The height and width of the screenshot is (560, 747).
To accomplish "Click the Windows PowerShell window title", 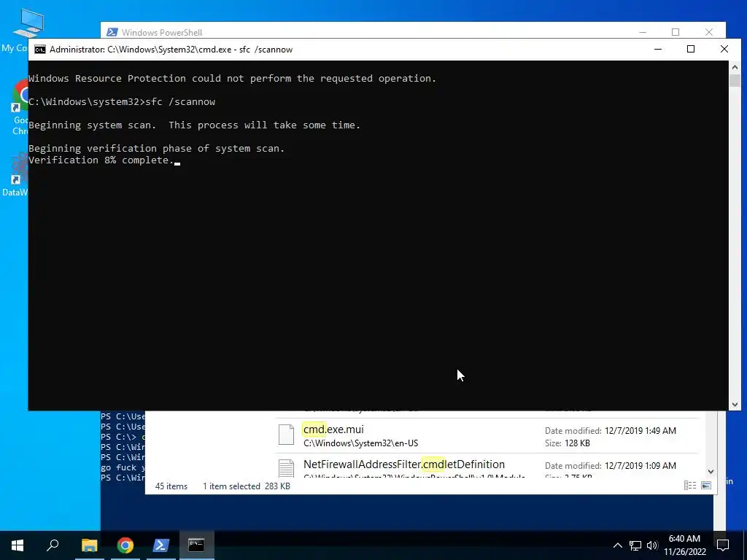I will [x=162, y=32].
